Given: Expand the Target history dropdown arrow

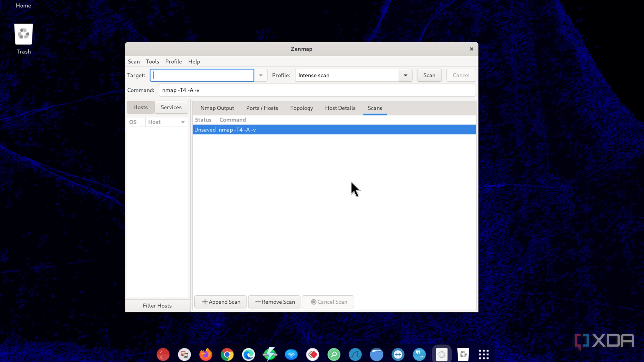Looking at the screenshot, I should [261, 75].
